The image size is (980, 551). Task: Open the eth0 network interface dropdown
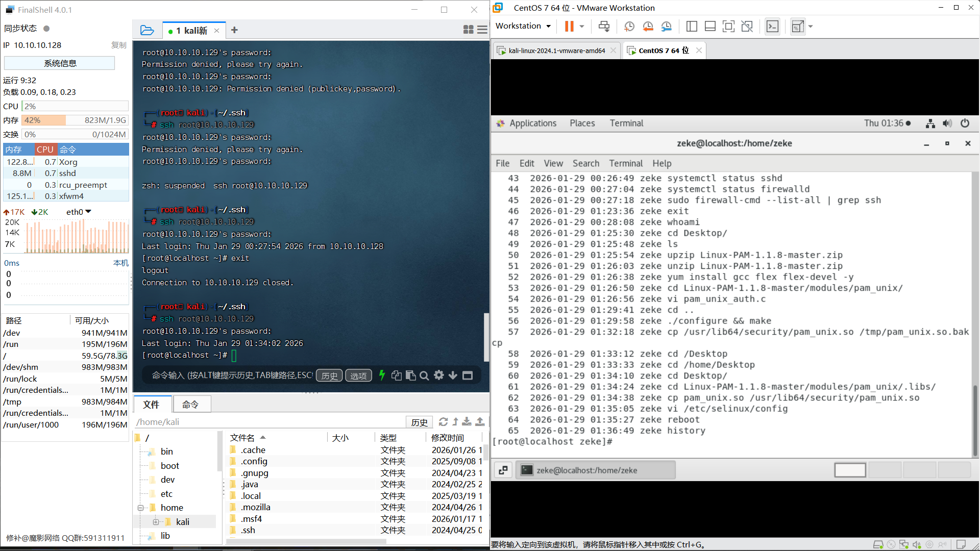point(79,212)
